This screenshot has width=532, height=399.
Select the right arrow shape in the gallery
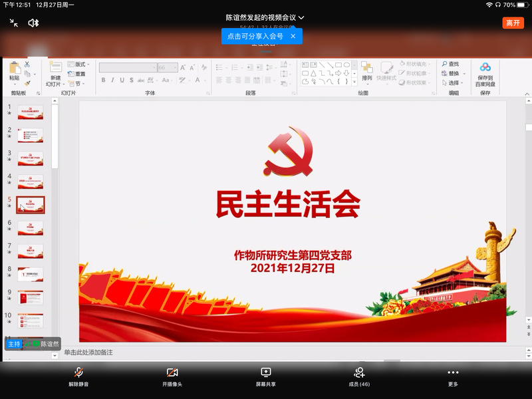(338, 73)
